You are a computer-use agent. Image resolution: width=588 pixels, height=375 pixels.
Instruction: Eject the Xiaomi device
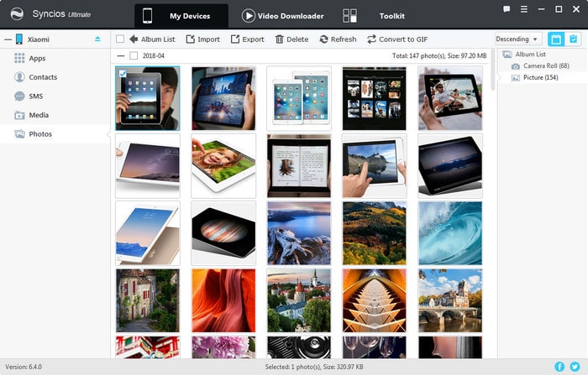tap(97, 39)
